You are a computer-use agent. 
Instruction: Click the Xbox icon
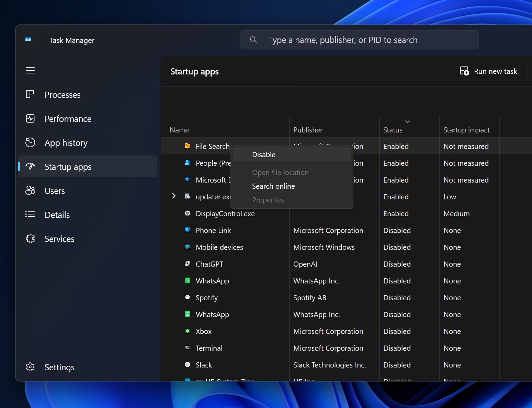[x=188, y=331]
